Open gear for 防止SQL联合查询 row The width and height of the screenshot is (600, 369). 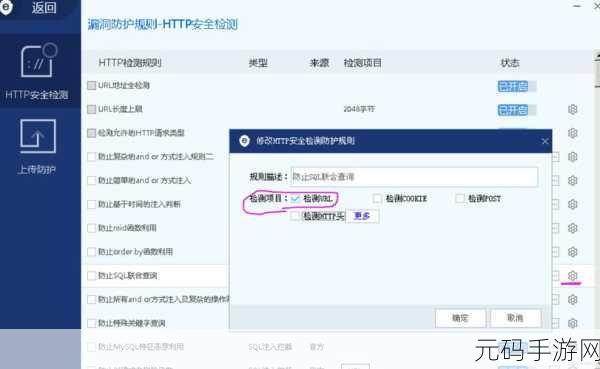pos(572,276)
